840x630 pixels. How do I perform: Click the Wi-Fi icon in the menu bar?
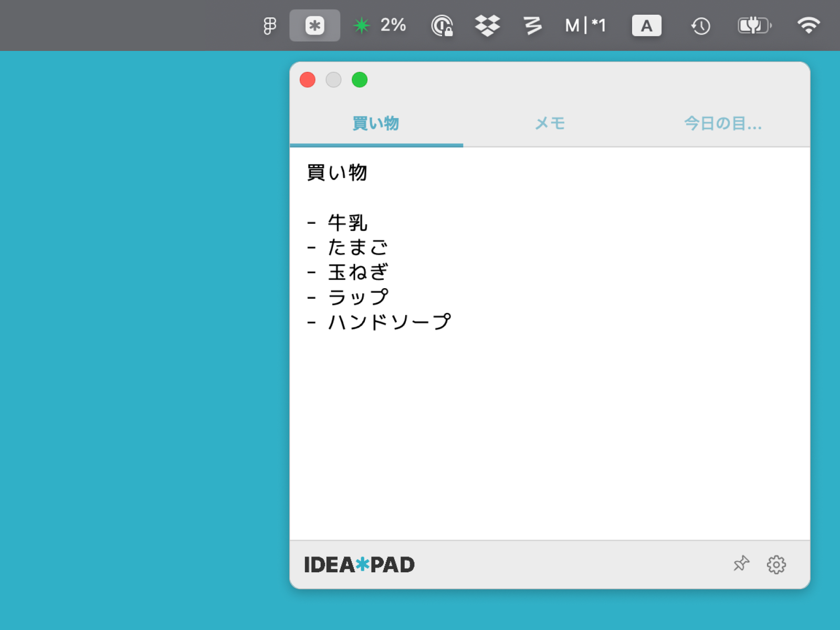tap(808, 25)
